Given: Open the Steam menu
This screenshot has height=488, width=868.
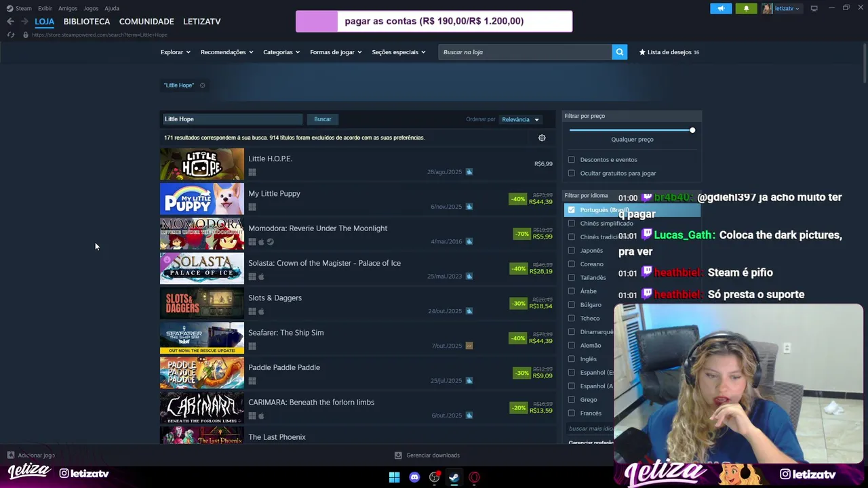Looking at the screenshot, I should click(x=19, y=8).
